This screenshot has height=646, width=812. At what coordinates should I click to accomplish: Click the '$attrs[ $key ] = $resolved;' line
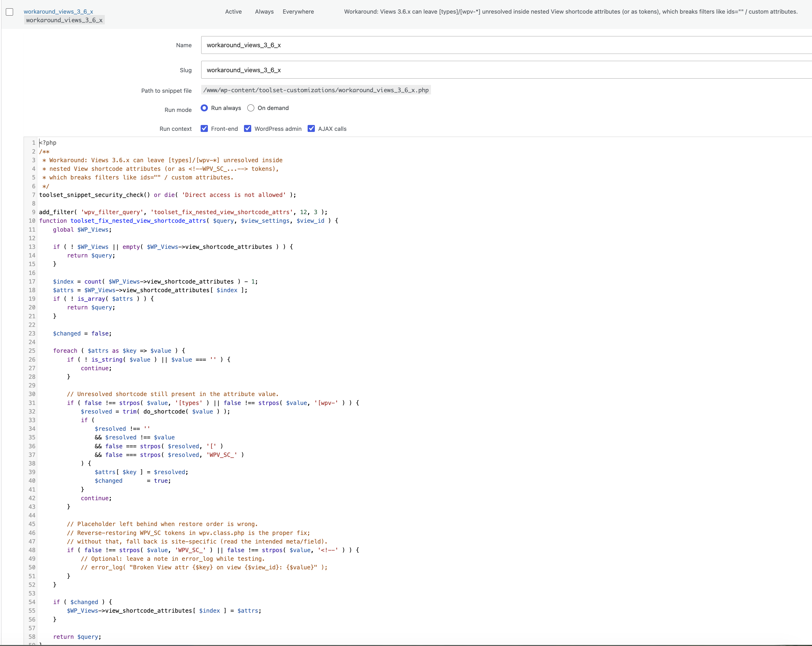tap(142, 472)
